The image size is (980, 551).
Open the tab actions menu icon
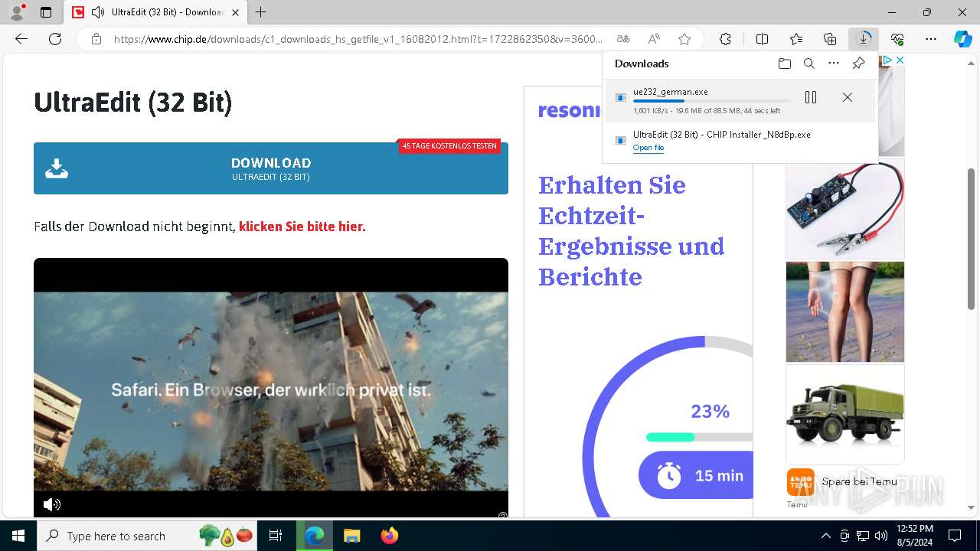click(46, 12)
